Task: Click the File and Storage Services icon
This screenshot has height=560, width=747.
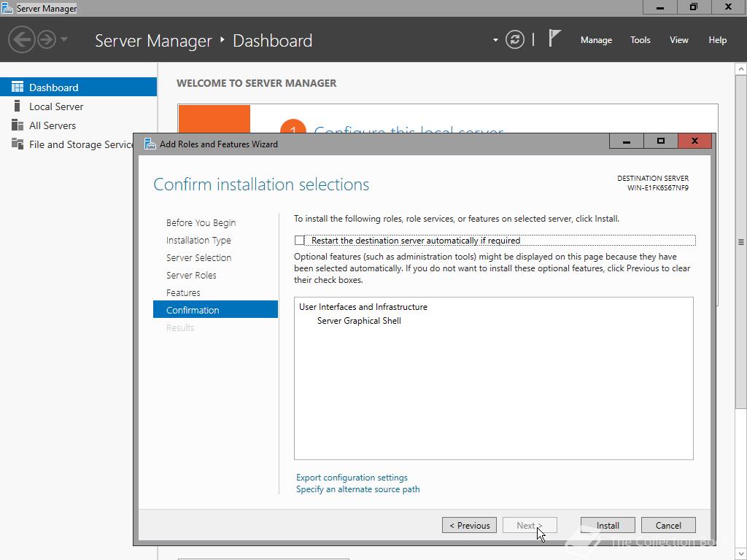Action: pos(18,144)
